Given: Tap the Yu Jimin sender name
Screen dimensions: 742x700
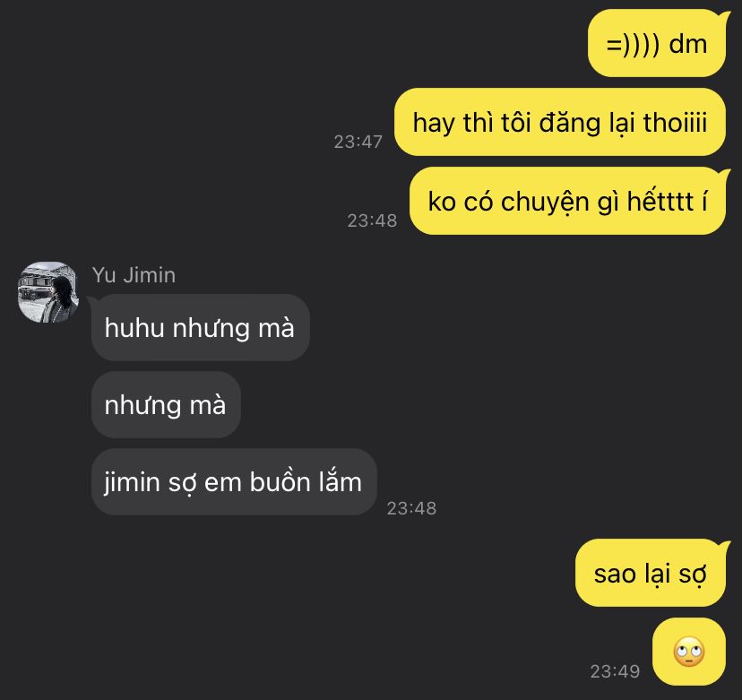Looking at the screenshot, I should pos(134,275).
